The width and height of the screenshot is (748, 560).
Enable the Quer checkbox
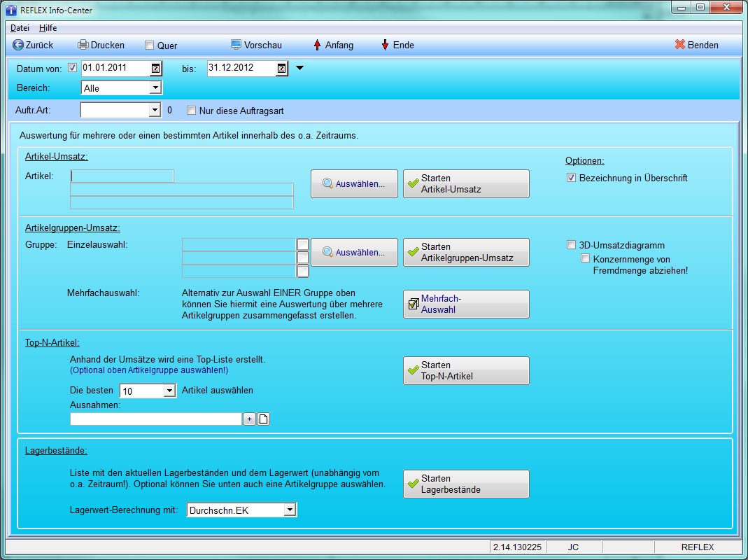coord(149,45)
